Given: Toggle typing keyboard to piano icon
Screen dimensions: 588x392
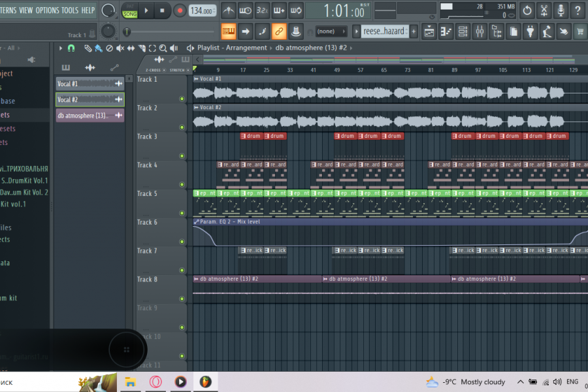Looking at the screenshot, I should 229,31.
